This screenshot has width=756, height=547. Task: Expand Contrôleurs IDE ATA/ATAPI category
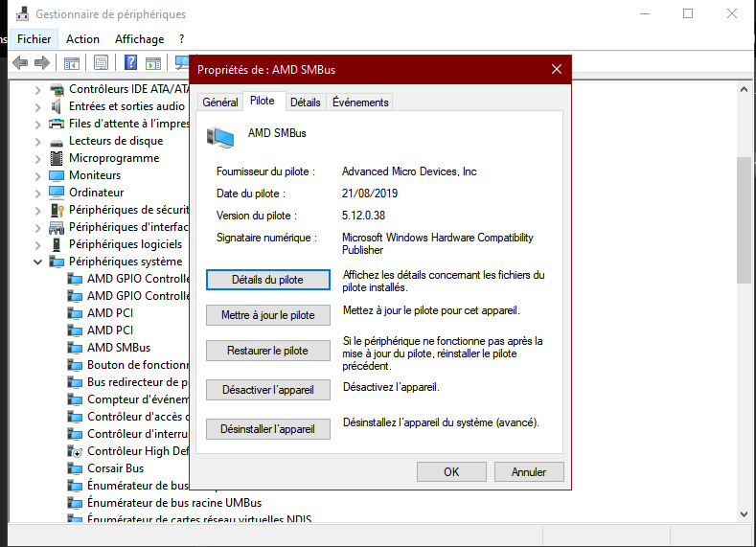37,90
